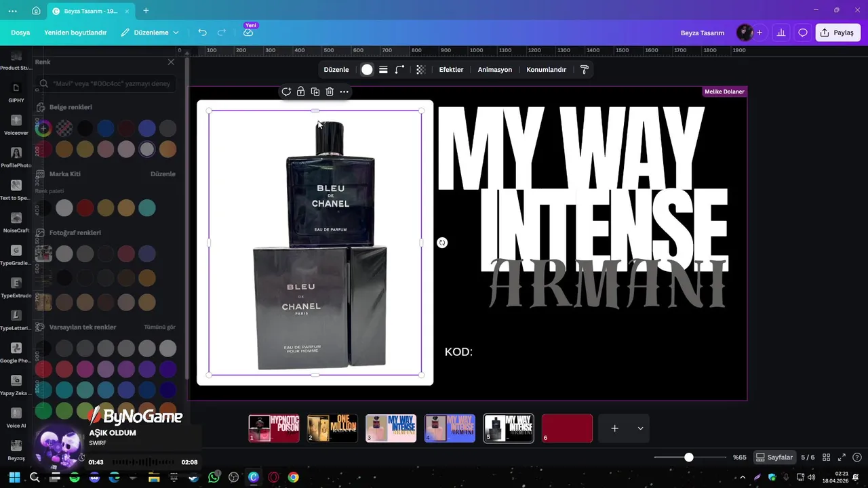The width and height of the screenshot is (868, 488).
Task: Open WhatsApp from the taskbar
Action: point(214,477)
